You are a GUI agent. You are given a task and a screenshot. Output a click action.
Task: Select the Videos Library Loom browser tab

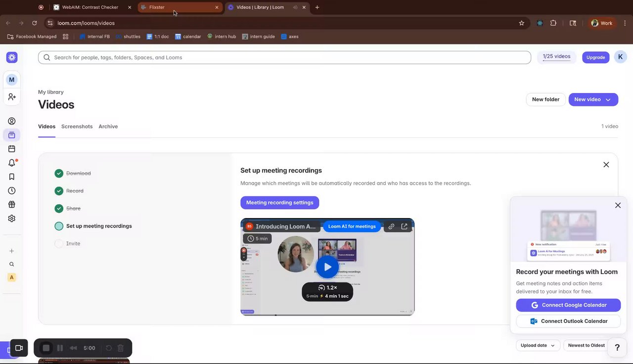[x=267, y=7]
